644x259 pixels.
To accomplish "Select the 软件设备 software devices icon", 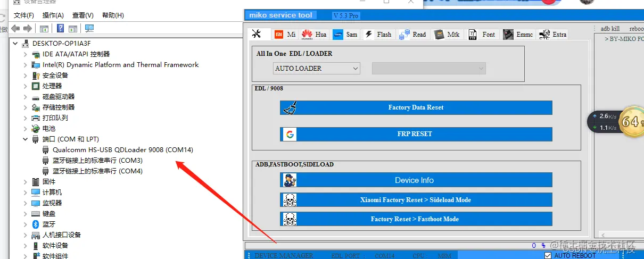I will [x=36, y=246].
